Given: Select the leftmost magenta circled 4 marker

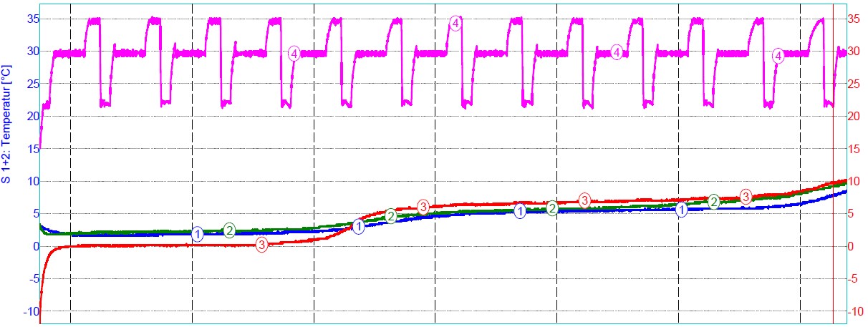Looking at the screenshot, I should coord(294,53).
